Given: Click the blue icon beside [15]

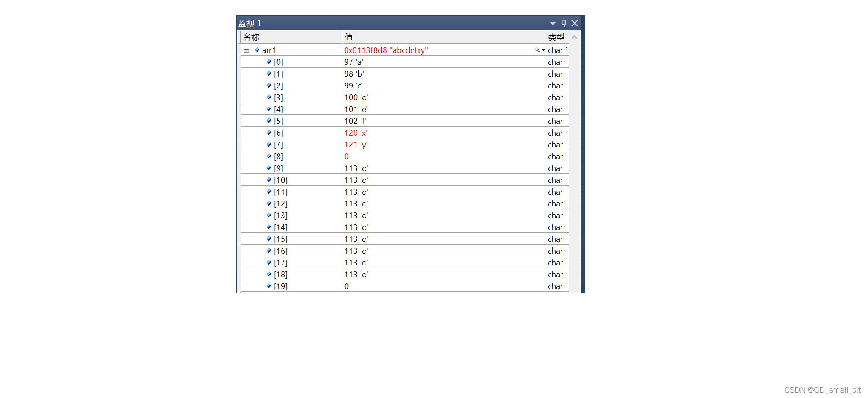Looking at the screenshot, I should (x=269, y=239).
